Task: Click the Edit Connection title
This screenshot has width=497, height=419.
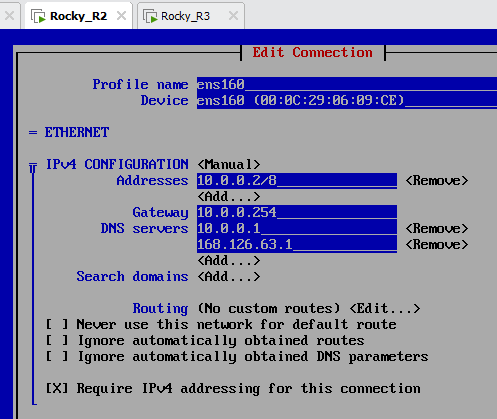Action: [x=312, y=53]
